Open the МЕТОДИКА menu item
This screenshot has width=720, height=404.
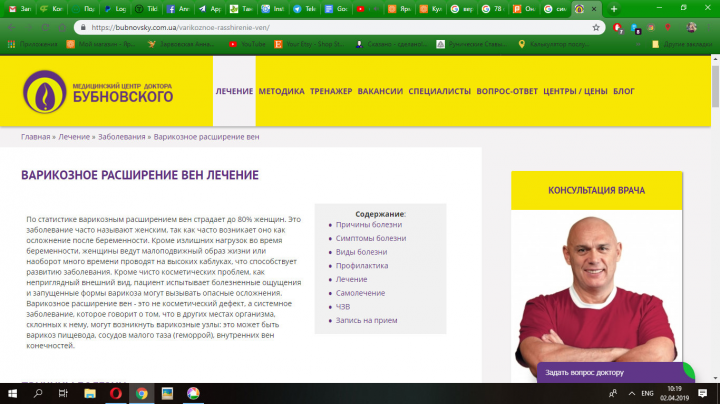(x=281, y=91)
